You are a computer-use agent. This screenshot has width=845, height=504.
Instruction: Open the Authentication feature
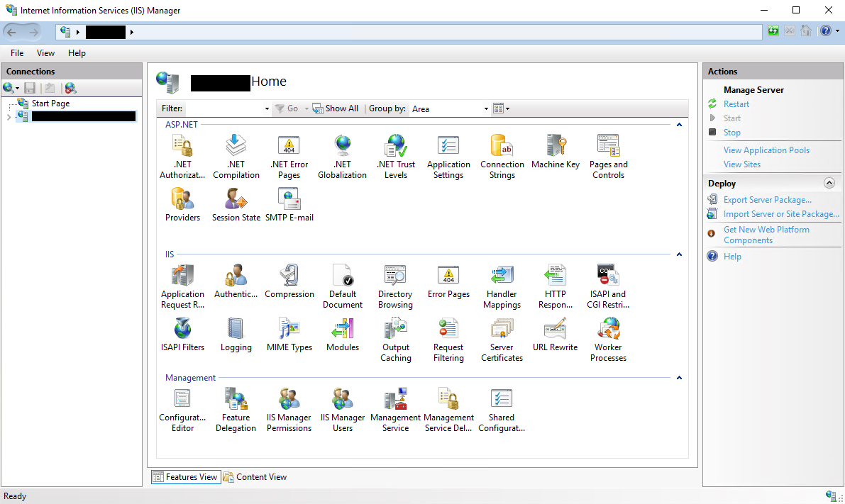tap(236, 281)
